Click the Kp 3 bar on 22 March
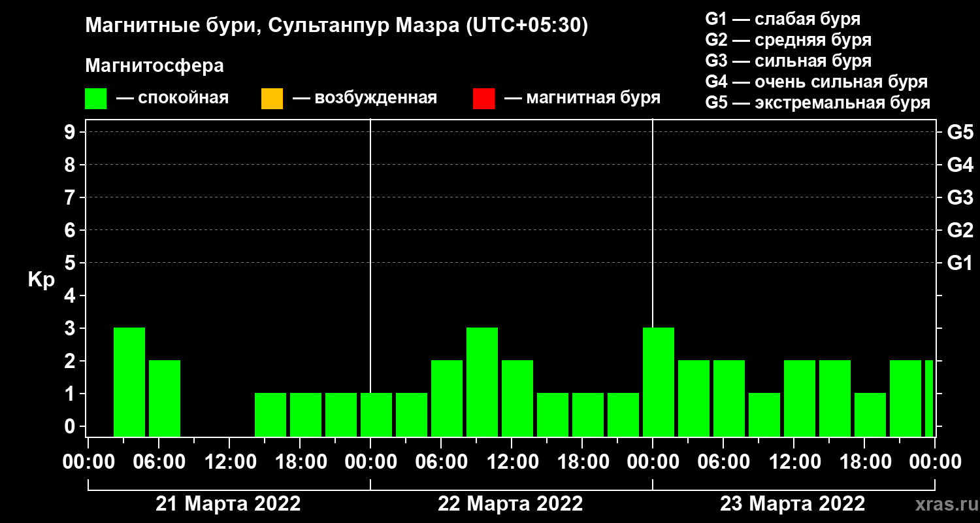Image resolution: width=980 pixels, height=523 pixels. [x=482, y=382]
